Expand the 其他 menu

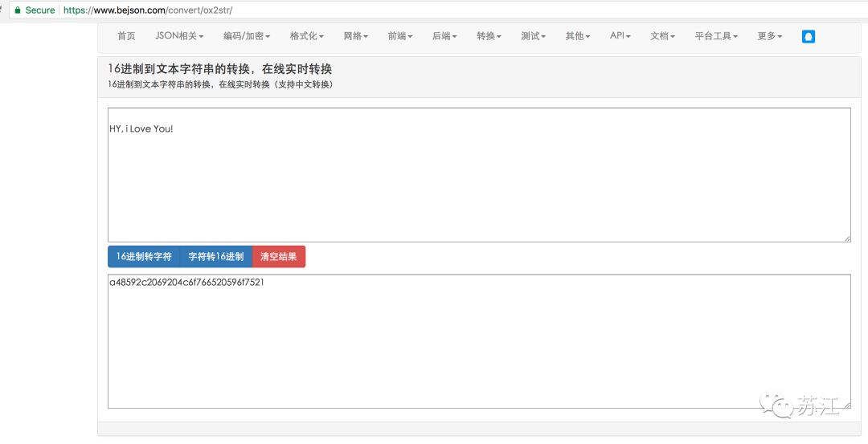pyautogui.click(x=577, y=36)
